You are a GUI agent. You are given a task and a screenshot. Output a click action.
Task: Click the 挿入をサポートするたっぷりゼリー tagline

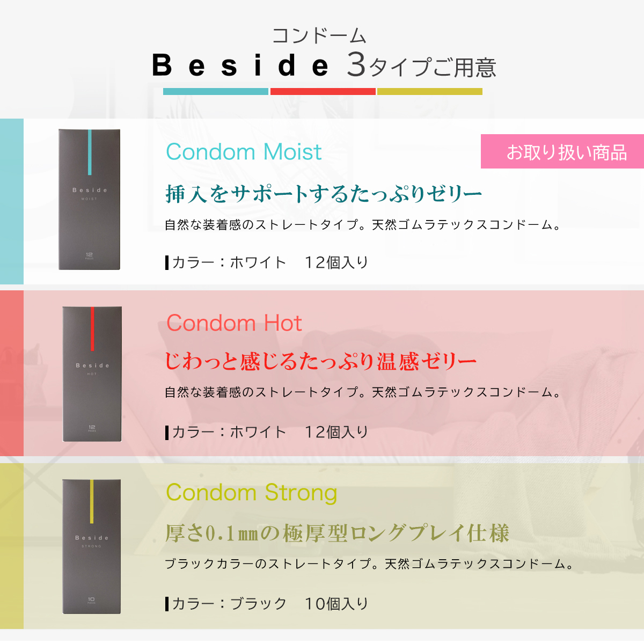324,194
